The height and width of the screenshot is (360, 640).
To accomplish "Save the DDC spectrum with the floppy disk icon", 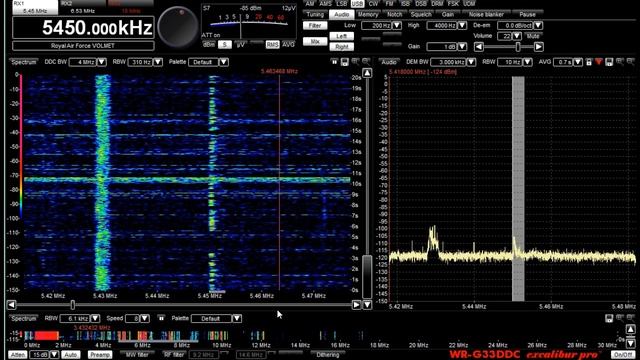I will [x=345, y=62].
